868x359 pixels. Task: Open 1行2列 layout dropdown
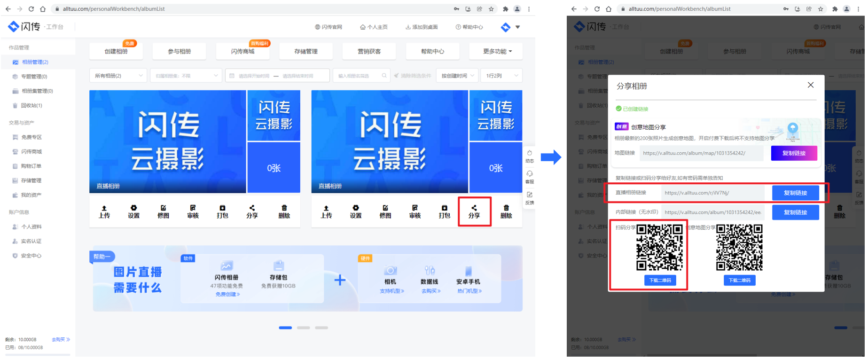coord(502,76)
